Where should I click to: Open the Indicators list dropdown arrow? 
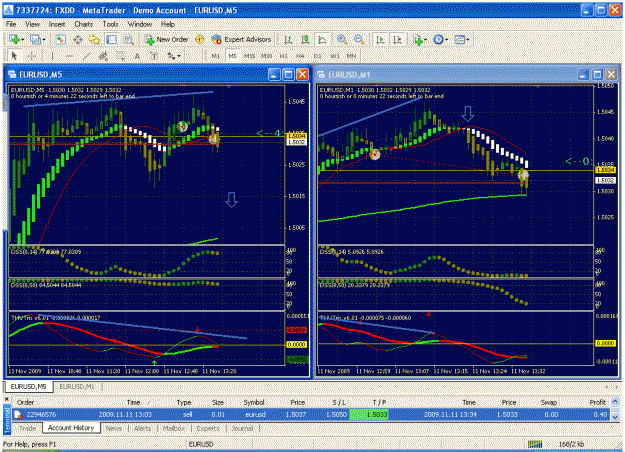[x=425, y=39]
